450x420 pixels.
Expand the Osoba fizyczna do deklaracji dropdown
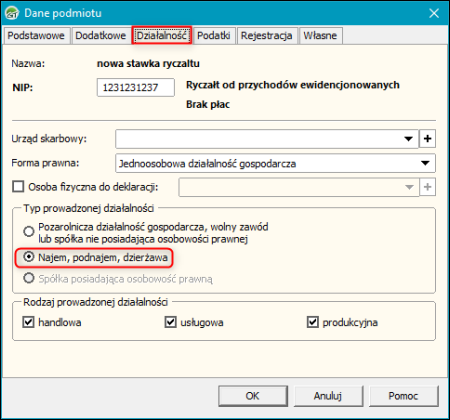(409, 187)
